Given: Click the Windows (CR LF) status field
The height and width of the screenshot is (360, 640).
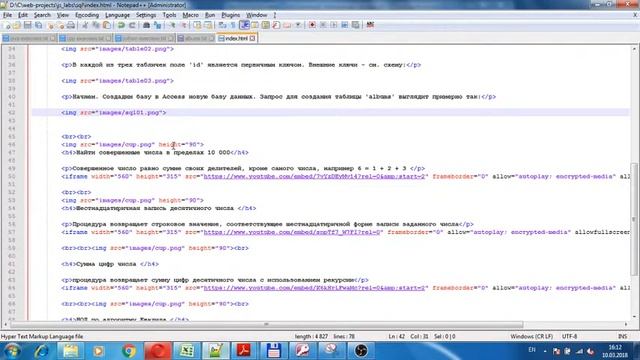Looking at the screenshot, I should 531,337.
